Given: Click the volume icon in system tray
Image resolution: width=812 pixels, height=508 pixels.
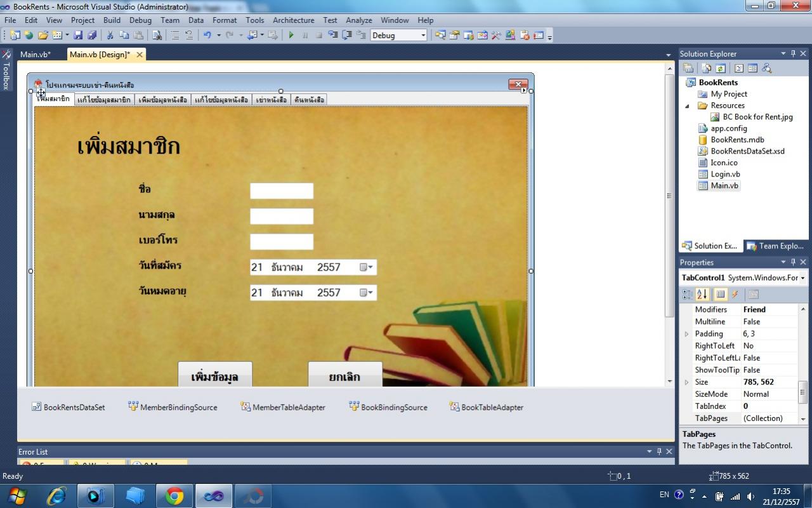Looking at the screenshot, I should [x=750, y=496].
